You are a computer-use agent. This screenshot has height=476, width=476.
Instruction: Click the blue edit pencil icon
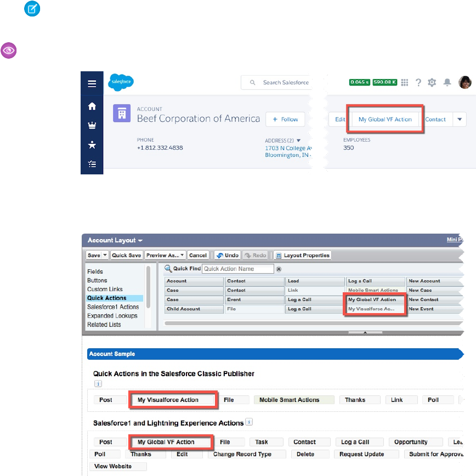click(32, 9)
